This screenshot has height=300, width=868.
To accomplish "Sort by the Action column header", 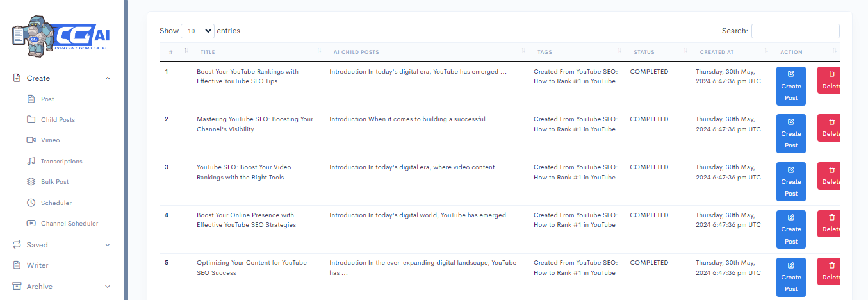I will tap(805, 52).
